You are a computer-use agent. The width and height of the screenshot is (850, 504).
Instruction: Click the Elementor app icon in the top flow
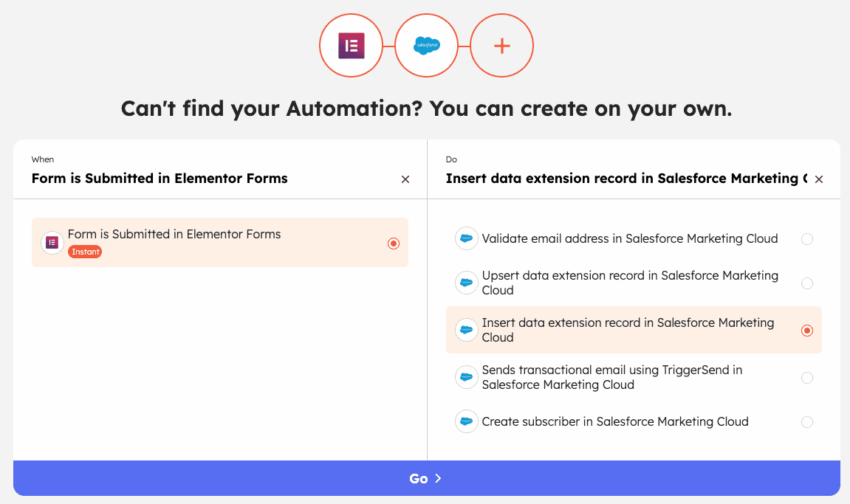(351, 45)
